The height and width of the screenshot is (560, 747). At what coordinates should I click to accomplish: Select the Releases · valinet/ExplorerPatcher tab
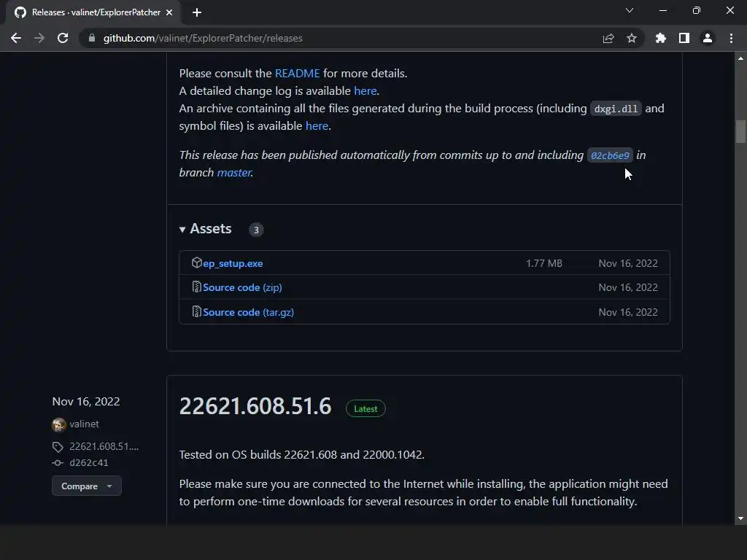(x=93, y=12)
